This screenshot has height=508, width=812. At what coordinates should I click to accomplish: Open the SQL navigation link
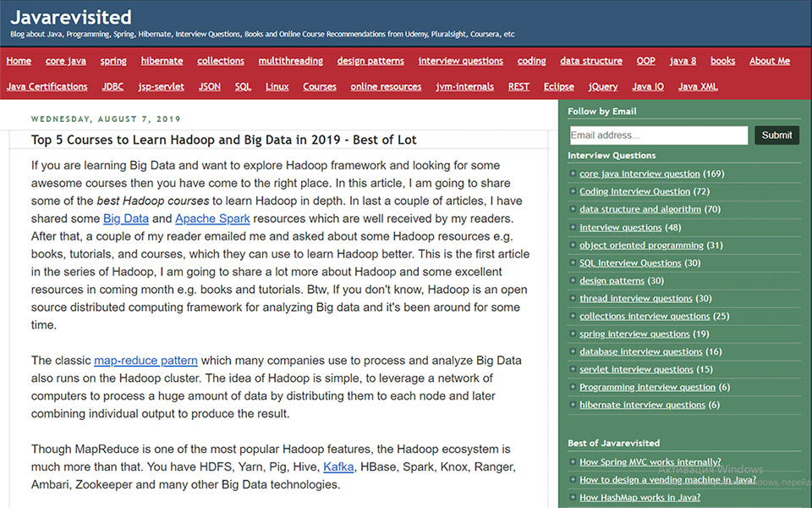[x=243, y=86]
